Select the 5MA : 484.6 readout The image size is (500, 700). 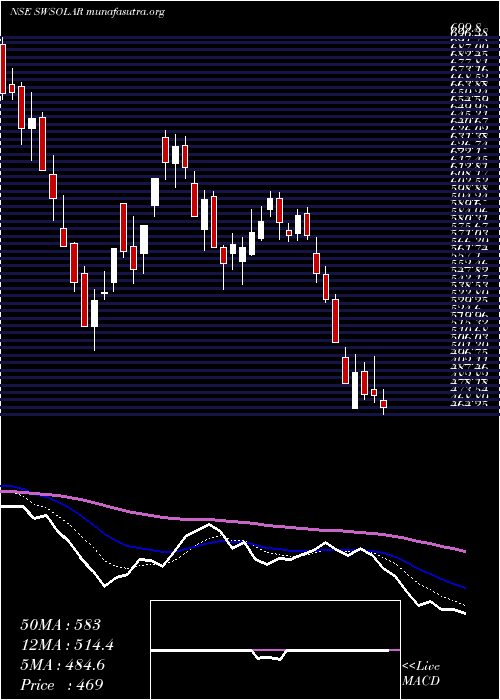pyautogui.click(x=63, y=665)
